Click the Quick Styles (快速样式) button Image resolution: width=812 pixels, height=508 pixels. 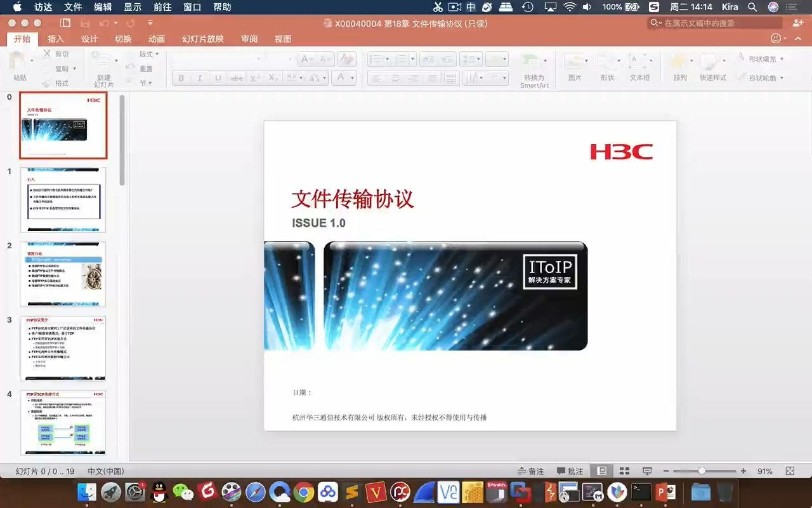[713, 67]
